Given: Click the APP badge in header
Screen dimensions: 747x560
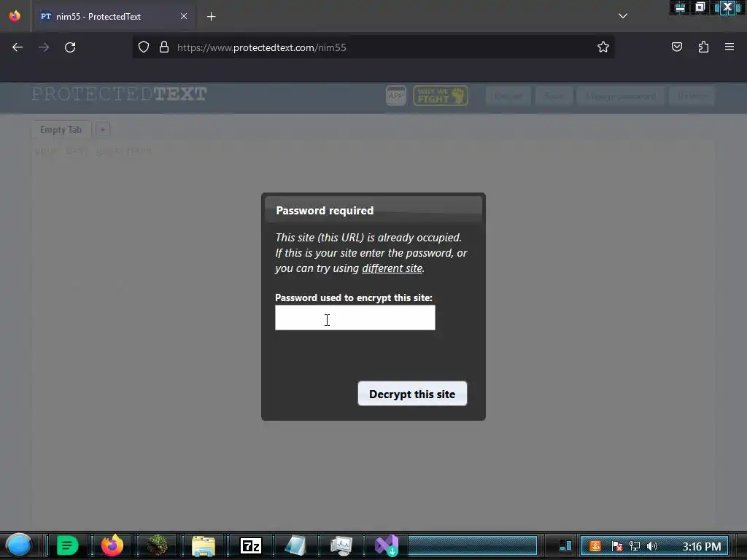Looking at the screenshot, I should tap(396, 96).
